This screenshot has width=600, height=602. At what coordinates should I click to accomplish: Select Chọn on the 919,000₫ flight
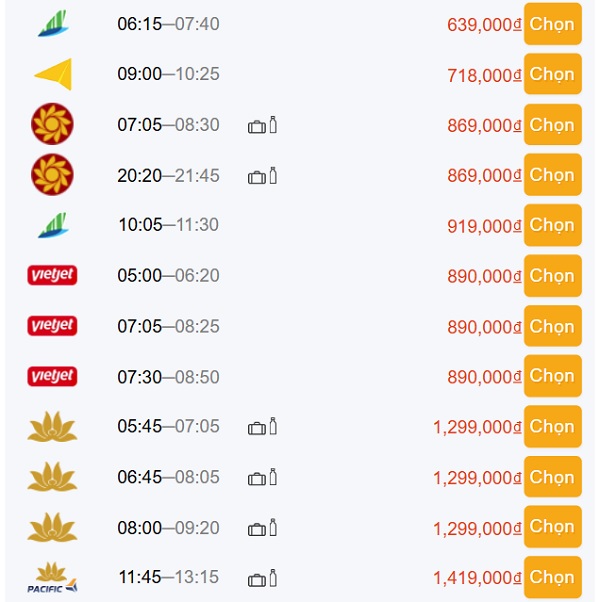pos(552,225)
